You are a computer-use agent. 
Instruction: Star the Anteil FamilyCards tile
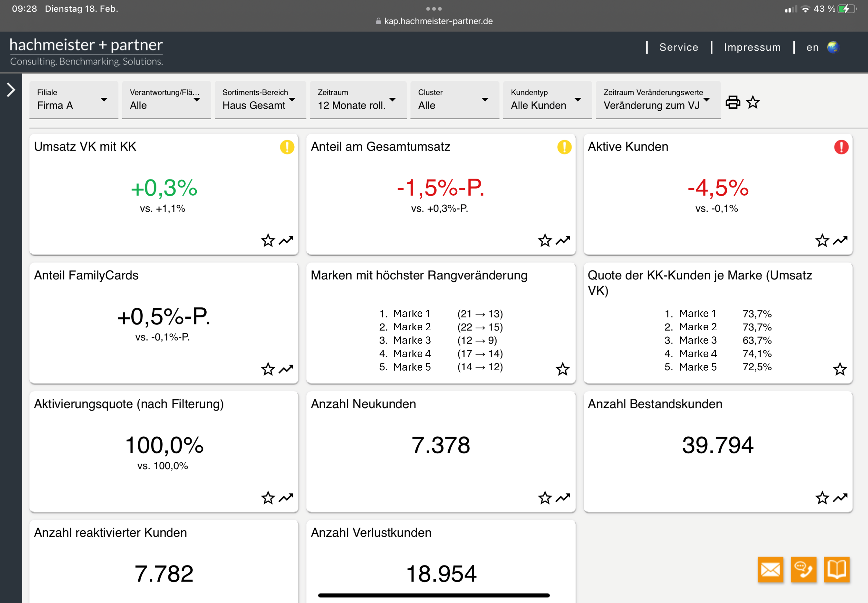[x=268, y=369]
